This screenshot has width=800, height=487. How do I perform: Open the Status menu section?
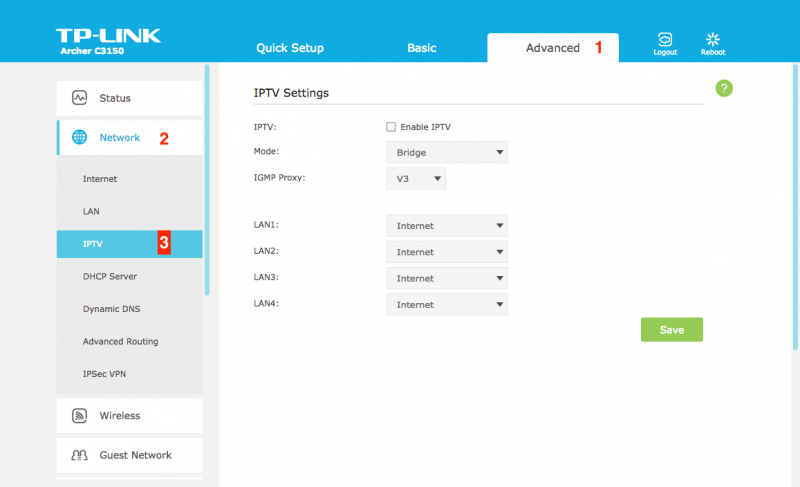[130, 98]
